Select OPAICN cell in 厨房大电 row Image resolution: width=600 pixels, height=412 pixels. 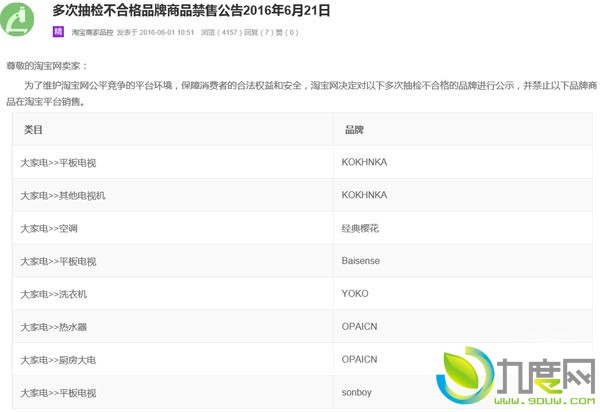pyautogui.click(x=359, y=360)
